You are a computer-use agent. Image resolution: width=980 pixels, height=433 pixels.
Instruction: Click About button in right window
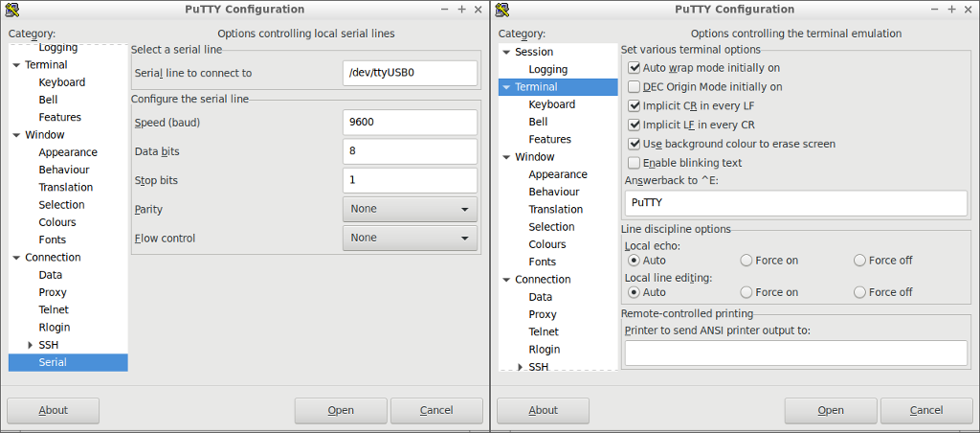coord(544,410)
